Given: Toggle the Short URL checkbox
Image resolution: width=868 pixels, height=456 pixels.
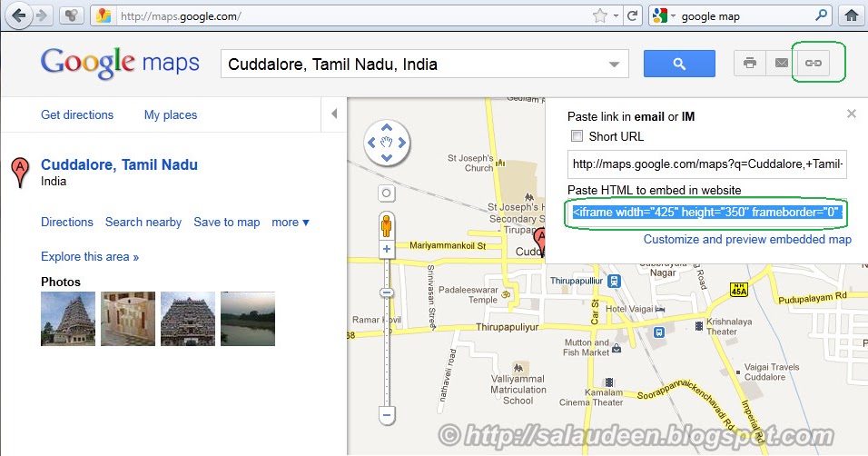Looking at the screenshot, I should tap(577, 135).
